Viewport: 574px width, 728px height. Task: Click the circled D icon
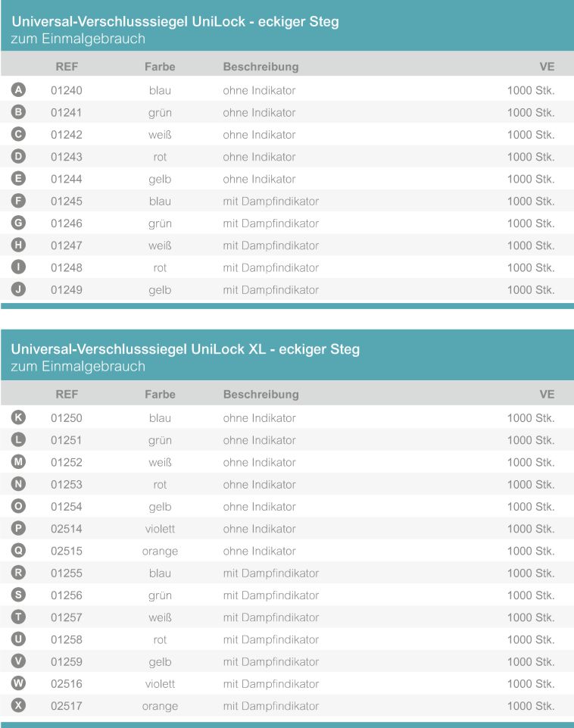pyautogui.click(x=18, y=156)
